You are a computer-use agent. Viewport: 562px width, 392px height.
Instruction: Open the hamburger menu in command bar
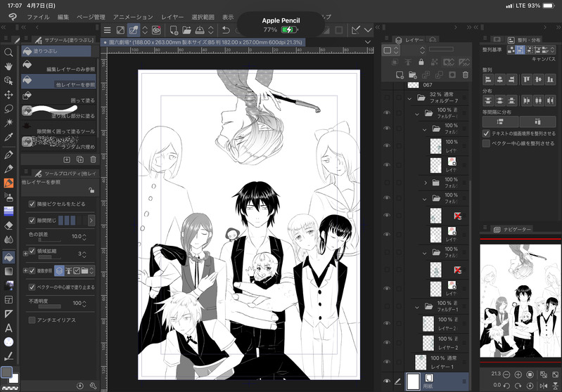[107, 30]
